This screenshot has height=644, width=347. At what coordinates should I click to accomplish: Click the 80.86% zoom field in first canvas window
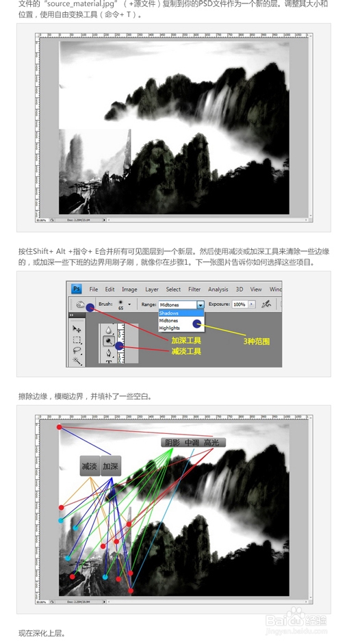pyautogui.click(x=42, y=220)
